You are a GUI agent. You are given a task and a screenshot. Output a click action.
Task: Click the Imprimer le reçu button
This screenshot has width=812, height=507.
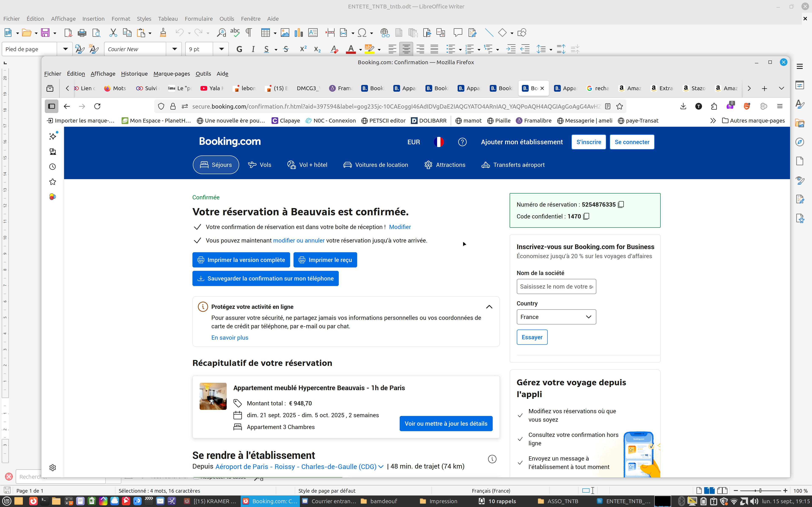[325, 260]
